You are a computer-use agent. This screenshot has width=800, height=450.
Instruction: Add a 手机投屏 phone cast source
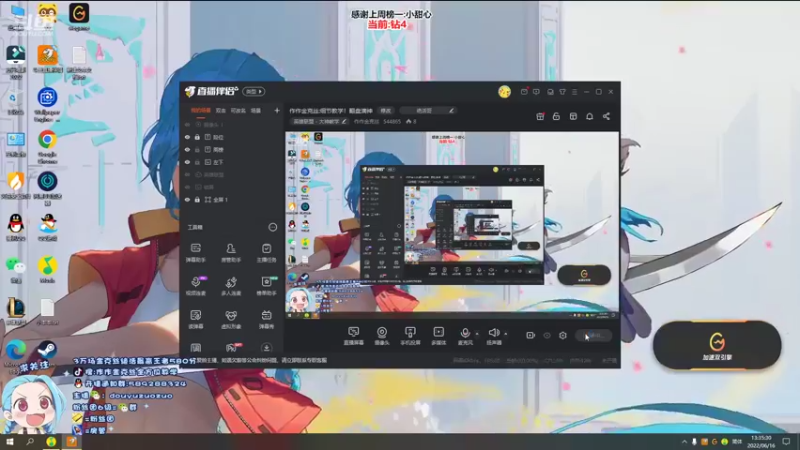point(410,336)
